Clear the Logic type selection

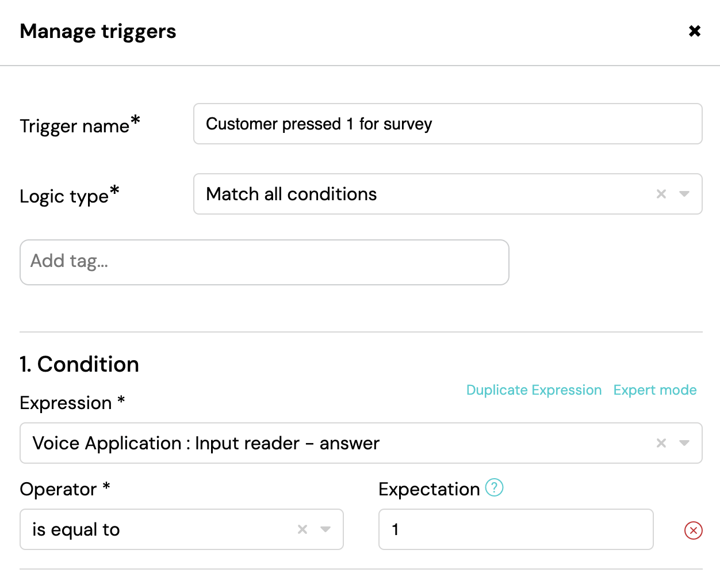[661, 194]
